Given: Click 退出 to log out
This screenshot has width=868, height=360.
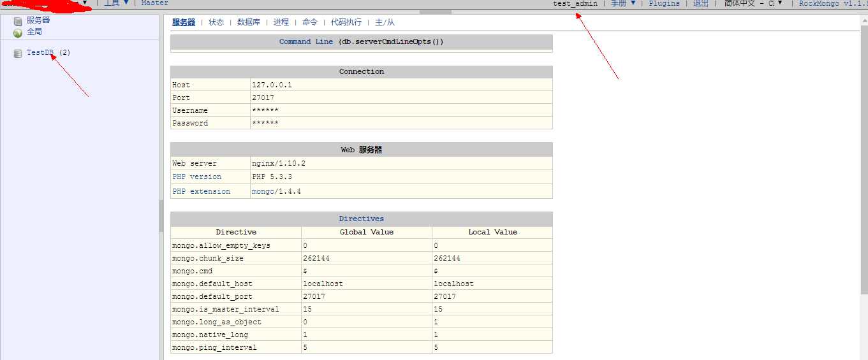Looking at the screenshot, I should [x=700, y=3].
